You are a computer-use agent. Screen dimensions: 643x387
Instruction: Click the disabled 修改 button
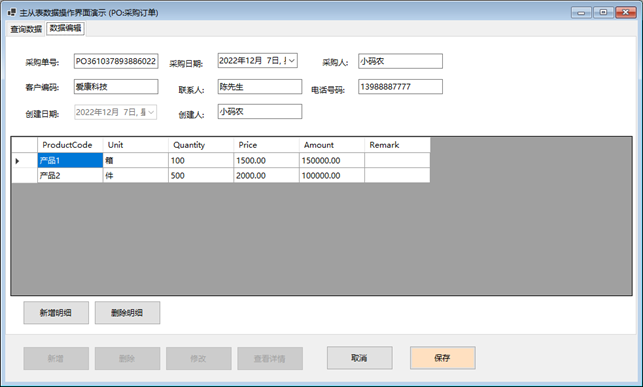click(x=199, y=358)
